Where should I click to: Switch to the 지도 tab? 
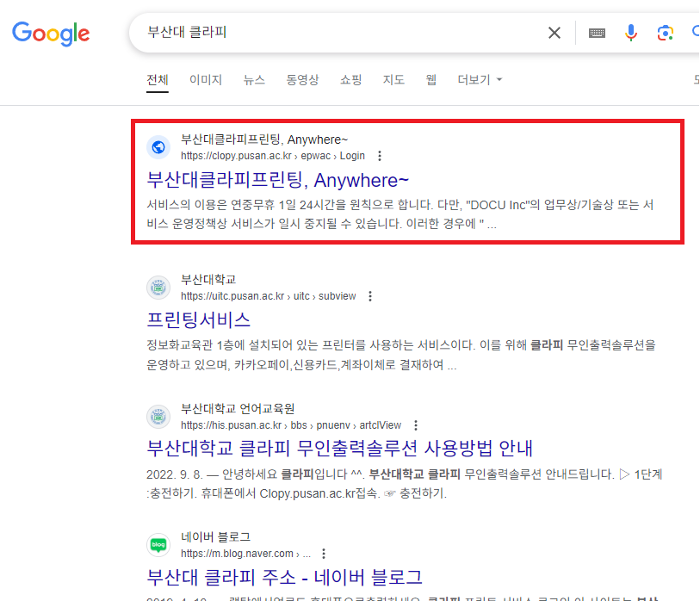(393, 80)
